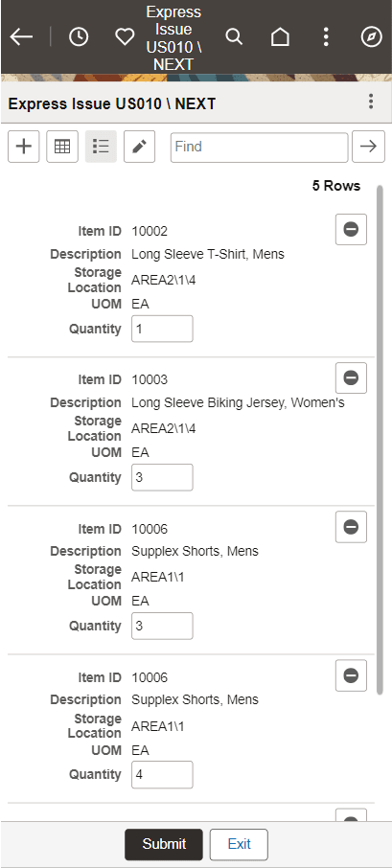Click Item ID value 10003

150,379
